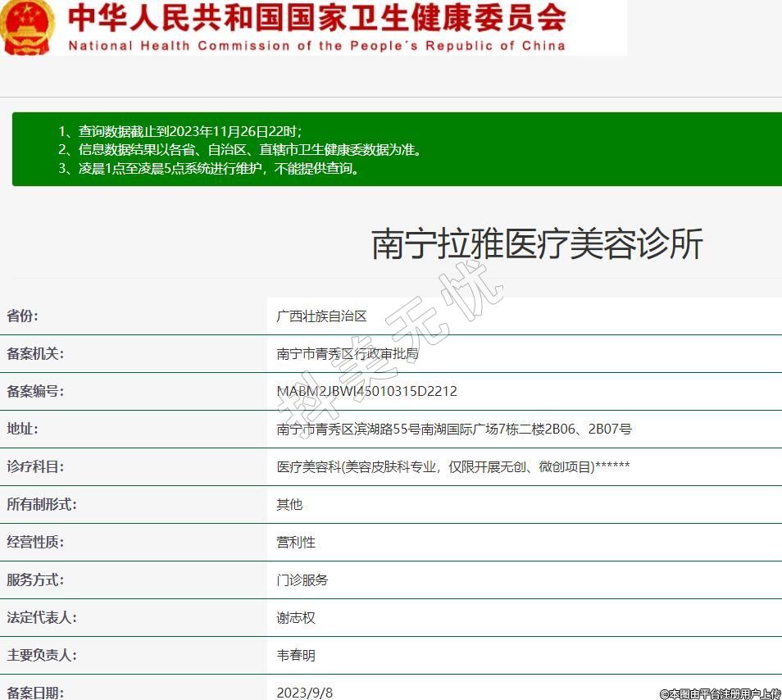Click the clinic name heading 南宁拉雅医疗美容诊所
Image resolution: width=782 pixels, height=700 pixels.
pyautogui.click(x=537, y=244)
